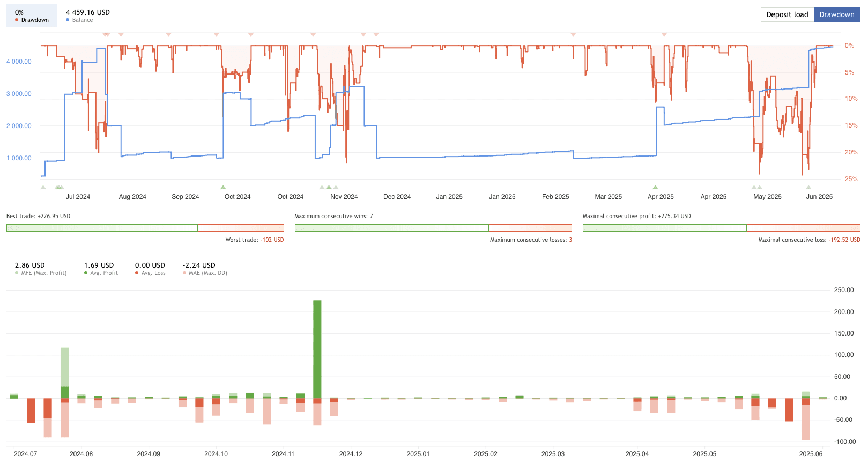Switch to the Deposit load tab
This screenshot has height=469, width=868.
787,14
